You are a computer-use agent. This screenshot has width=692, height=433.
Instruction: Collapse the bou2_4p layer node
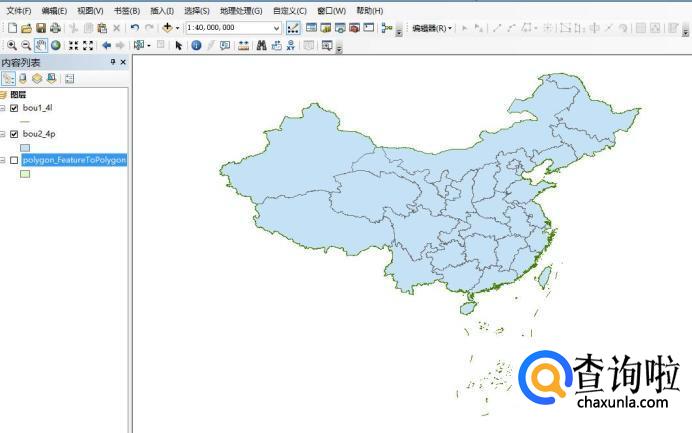[3, 134]
